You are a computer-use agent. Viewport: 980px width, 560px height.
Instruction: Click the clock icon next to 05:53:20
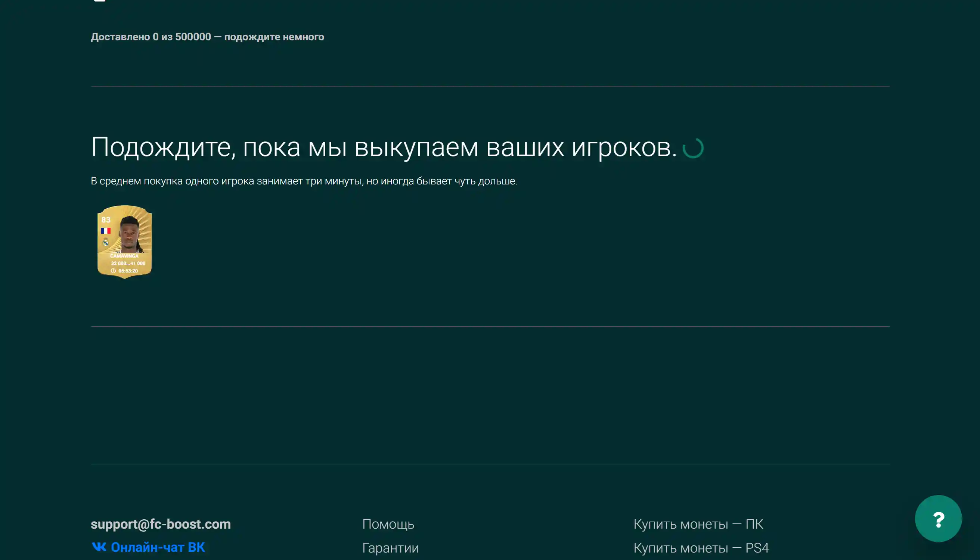coord(114,271)
